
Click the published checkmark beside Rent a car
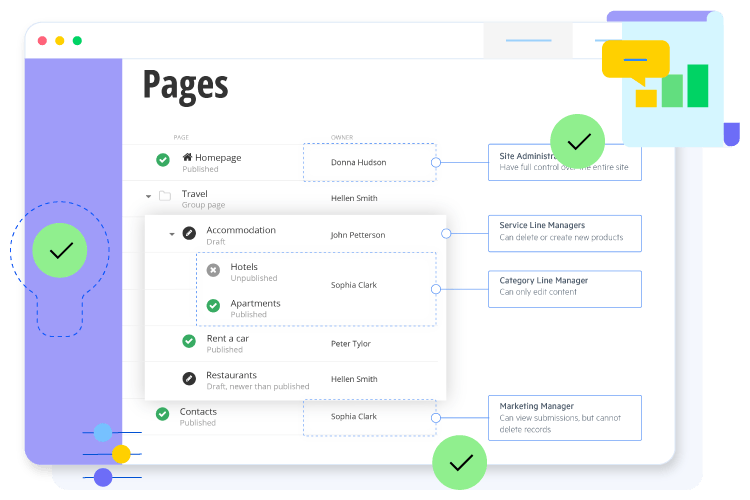[x=189, y=342]
